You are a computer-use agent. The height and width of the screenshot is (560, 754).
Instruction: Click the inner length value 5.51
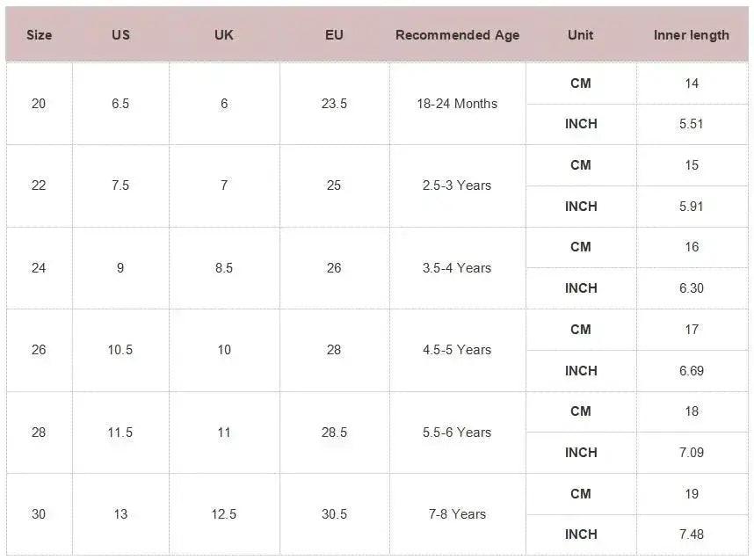coord(692,124)
